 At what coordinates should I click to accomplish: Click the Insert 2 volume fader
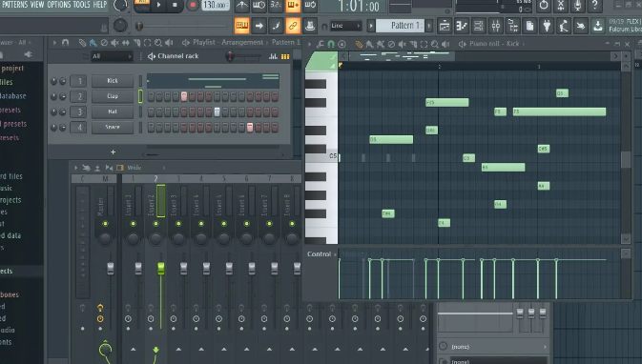point(161,269)
